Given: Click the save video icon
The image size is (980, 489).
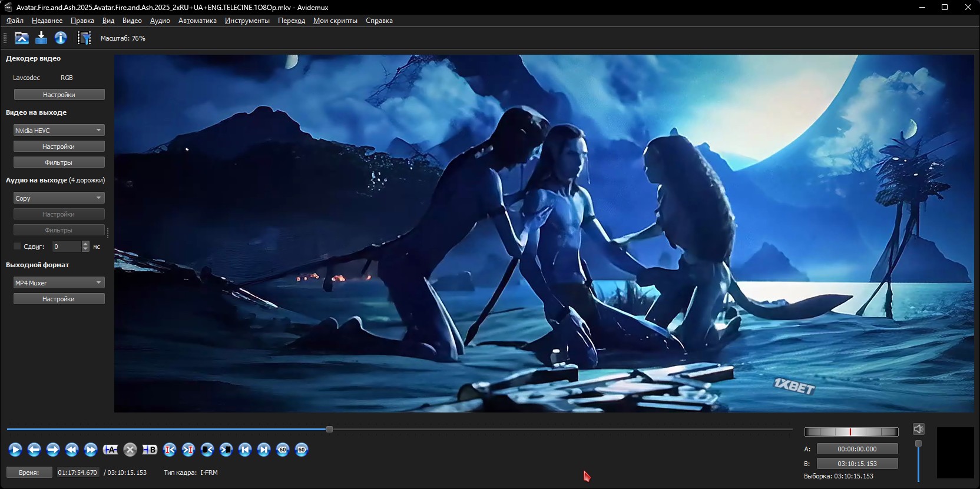Looking at the screenshot, I should 41,38.
